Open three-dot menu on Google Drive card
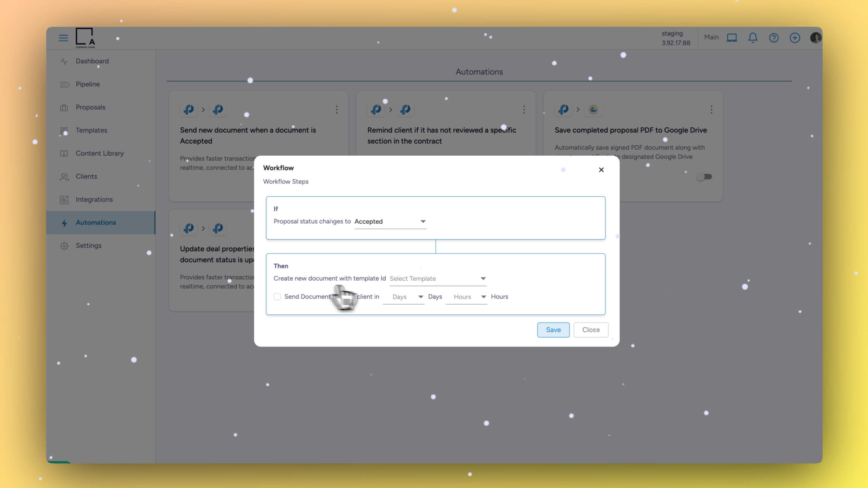This screenshot has width=868, height=488. click(x=711, y=110)
